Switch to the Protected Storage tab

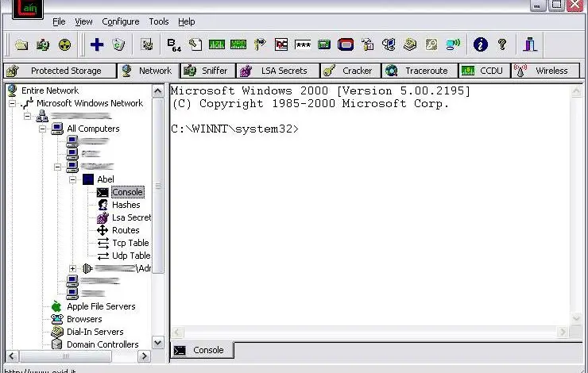[x=60, y=71]
